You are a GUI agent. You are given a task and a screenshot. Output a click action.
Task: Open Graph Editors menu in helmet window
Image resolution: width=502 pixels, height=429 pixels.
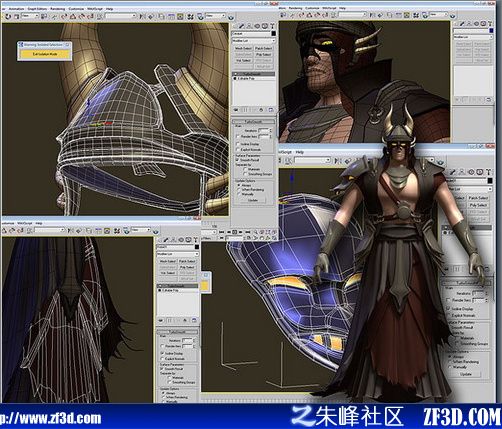pos(37,9)
